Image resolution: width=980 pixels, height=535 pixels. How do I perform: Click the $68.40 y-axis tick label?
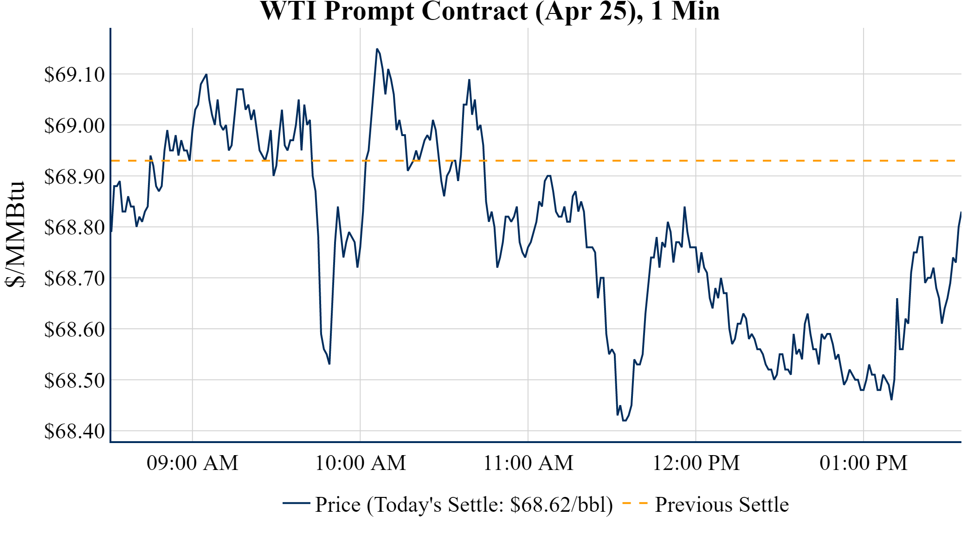(x=75, y=431)
